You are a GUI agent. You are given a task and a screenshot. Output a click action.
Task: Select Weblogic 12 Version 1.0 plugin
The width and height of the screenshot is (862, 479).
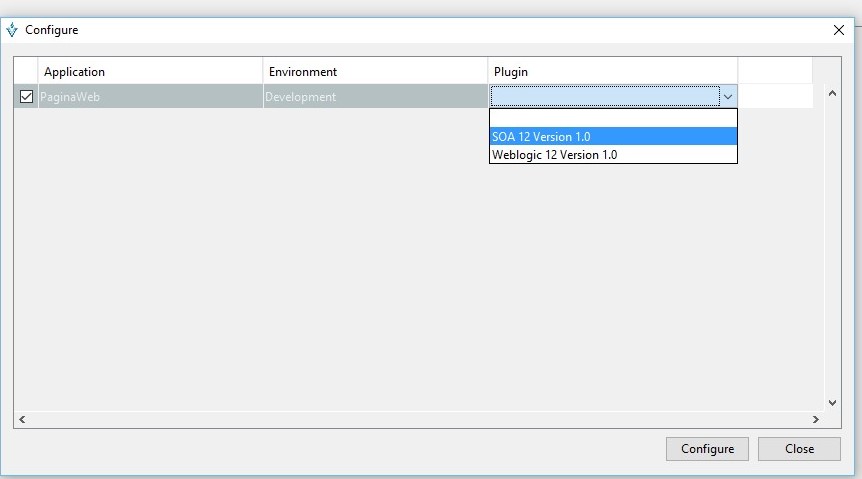tap(612, 155)
